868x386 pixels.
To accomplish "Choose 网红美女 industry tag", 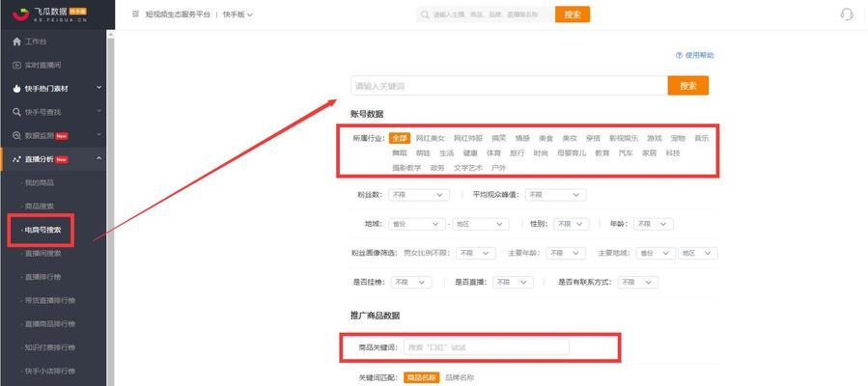I will click(x=430, y=138).
